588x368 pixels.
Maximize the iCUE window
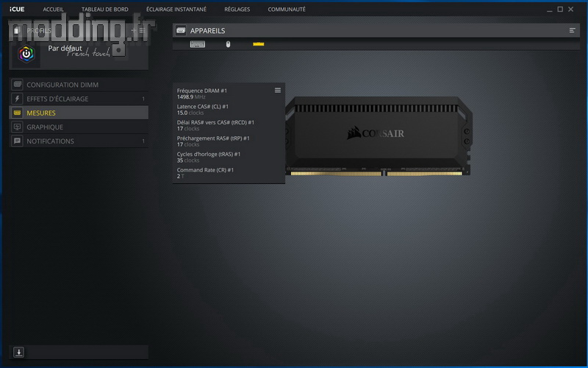560,10
